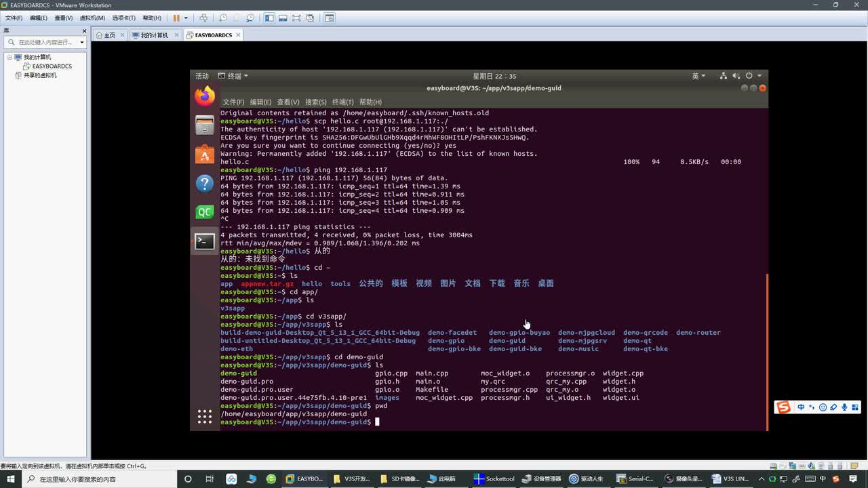Click the Sogou input method S logo
This screenshot has height=488, width=868.
(x=784, y=407)
